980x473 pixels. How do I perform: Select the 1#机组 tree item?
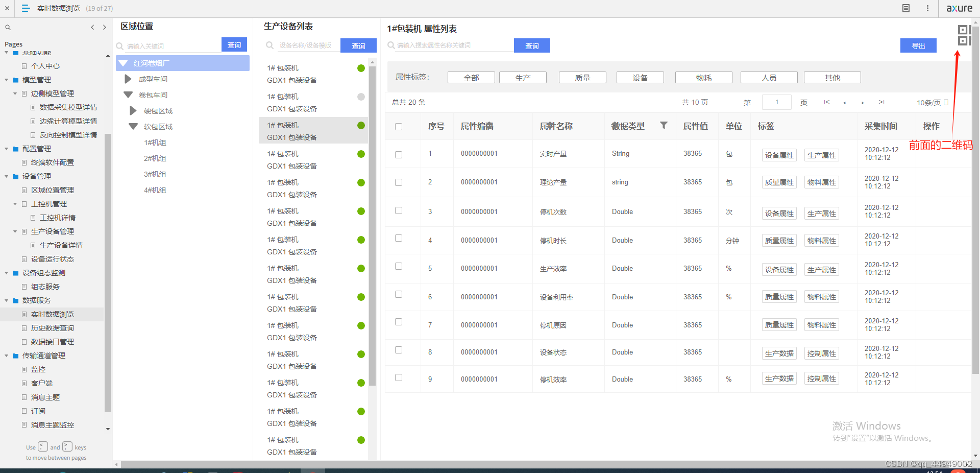[x=155, y=143]
